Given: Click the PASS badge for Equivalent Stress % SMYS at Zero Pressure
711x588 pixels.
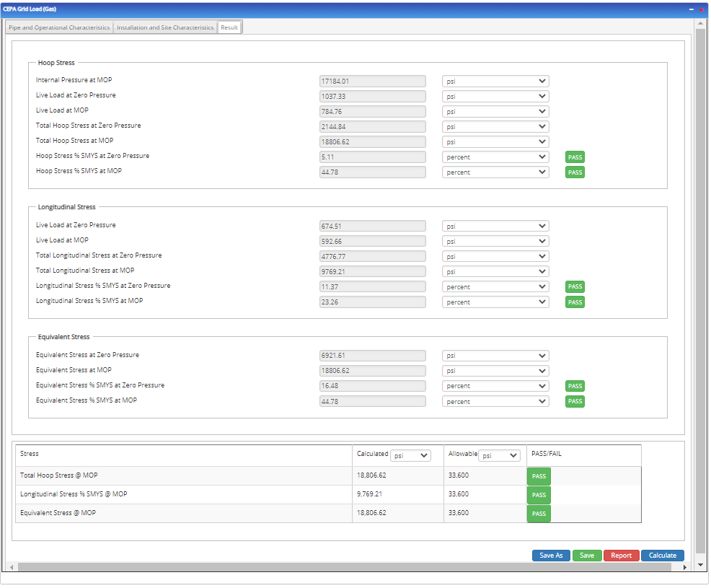Looking at the screenshot, I should click(574, 386).
